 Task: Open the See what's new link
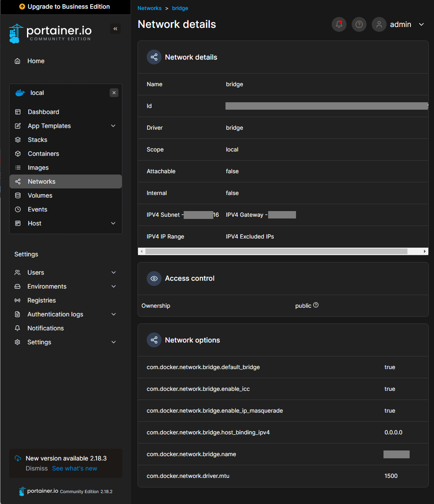tap(74, 469)
